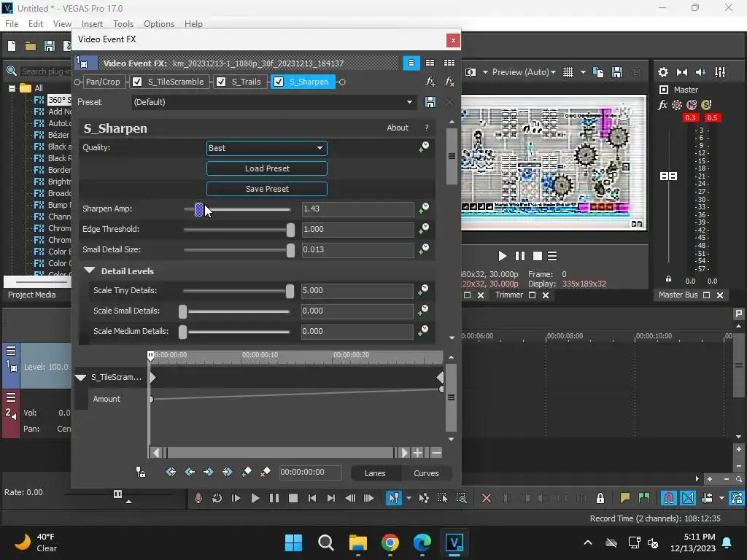This screenshot has width=747, height=560.
Task: Open the Quality dropdown set to Best
Action: coord(267,148)
